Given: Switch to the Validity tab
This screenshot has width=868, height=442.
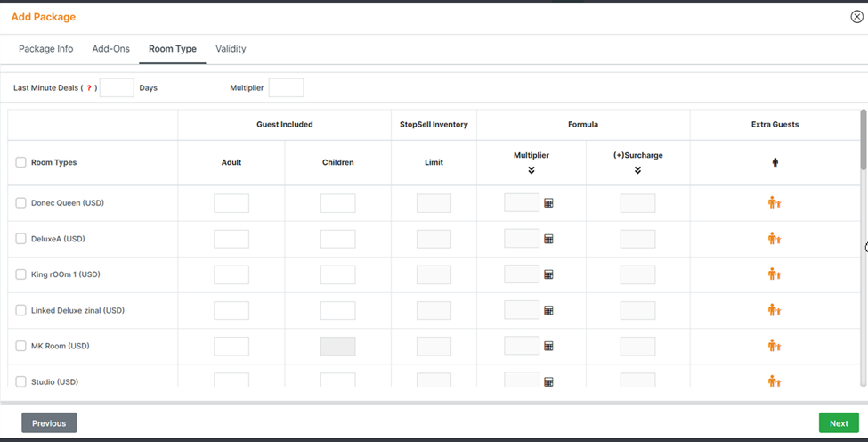Looking at the screenshot, I should [x=231, y=49].
